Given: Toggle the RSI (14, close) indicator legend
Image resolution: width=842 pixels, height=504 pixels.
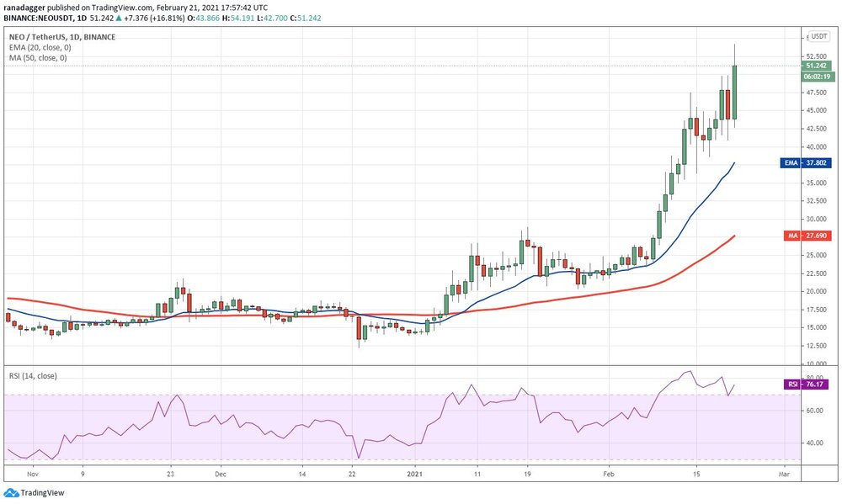Looking at the screenshot, I should pyautogui.click(x=34, y=376).
